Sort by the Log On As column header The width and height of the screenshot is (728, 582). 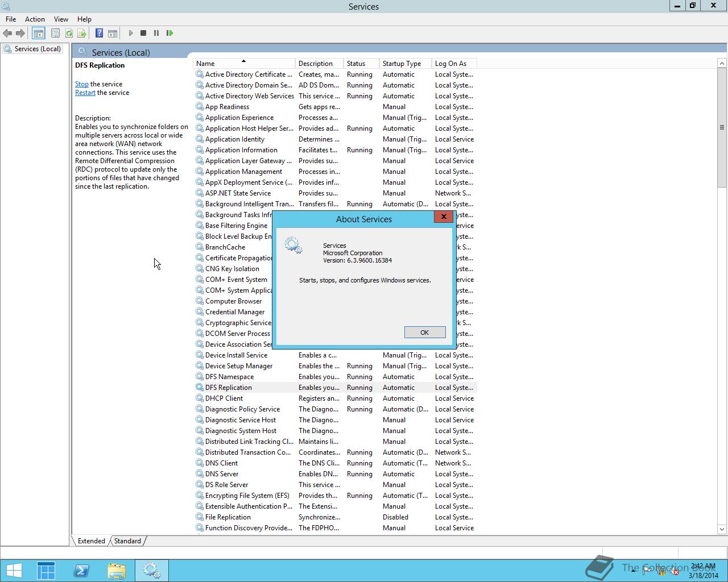(454, 64)
